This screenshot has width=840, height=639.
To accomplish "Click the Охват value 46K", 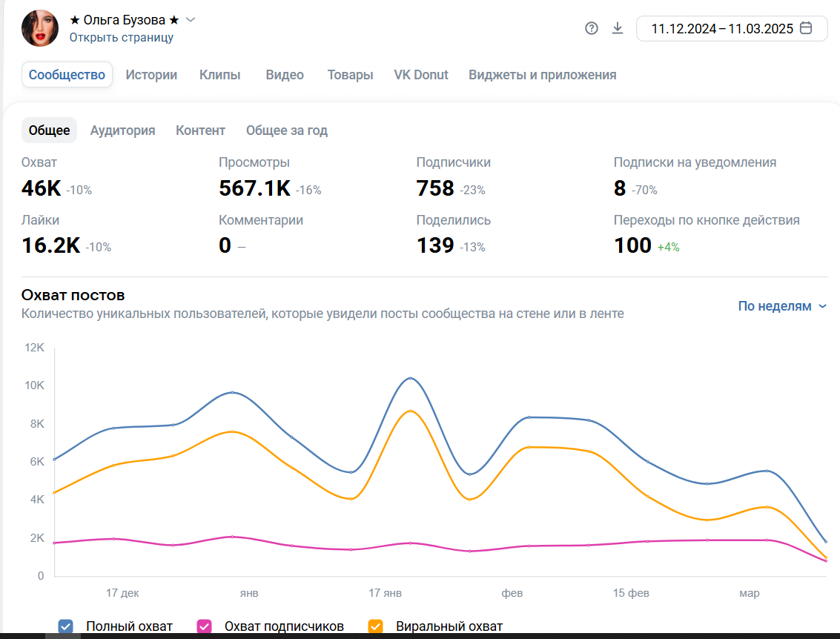I will pyautogui.click(x=42, y=188).
